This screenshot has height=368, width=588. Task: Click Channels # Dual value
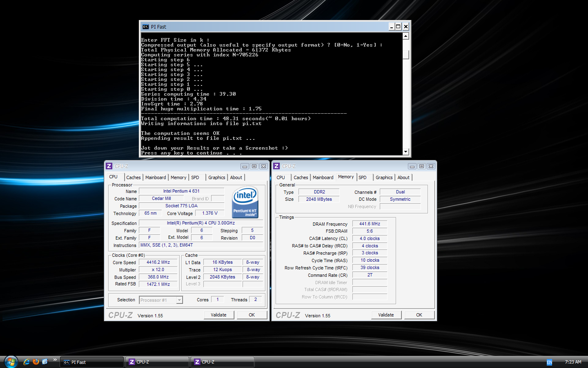point(400,192)
